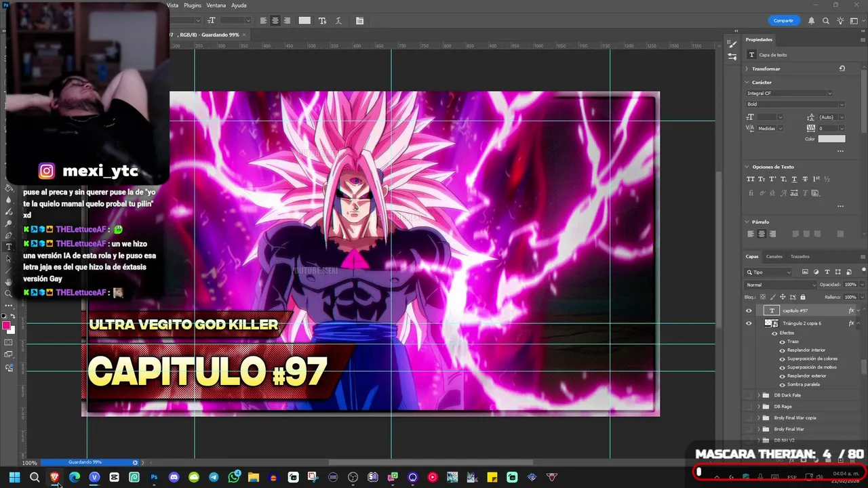Lock image pixels brush icon
The width and height of the screenshot is (868, 488).
tap(773, 297)
